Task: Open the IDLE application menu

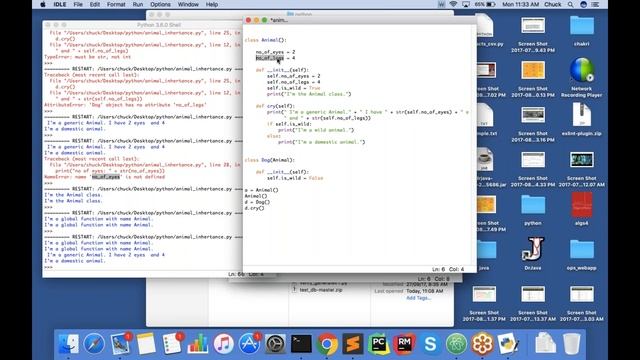Action: (60, 4)
